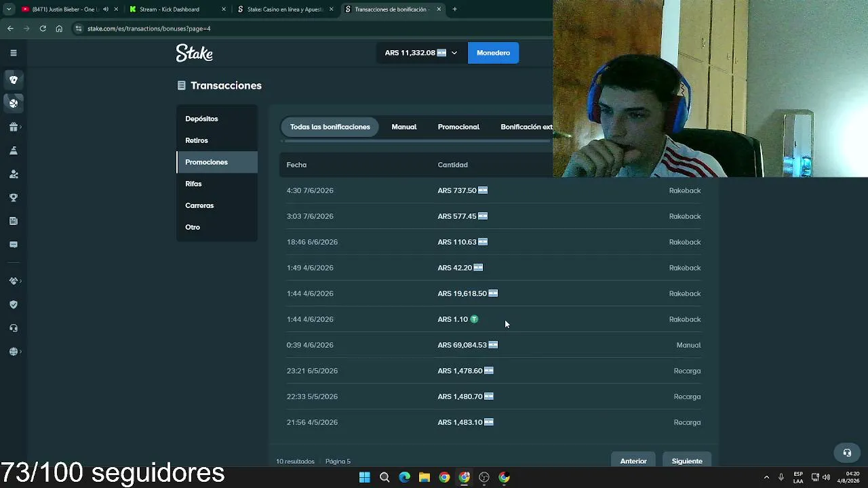
Task: Show hidden system tray icons chevron
Action: click(766, 477)
